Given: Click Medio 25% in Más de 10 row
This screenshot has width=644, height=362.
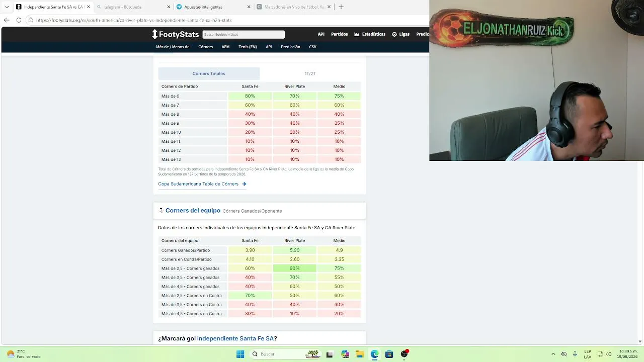Looking at the screenshot, I should (339, 132).
